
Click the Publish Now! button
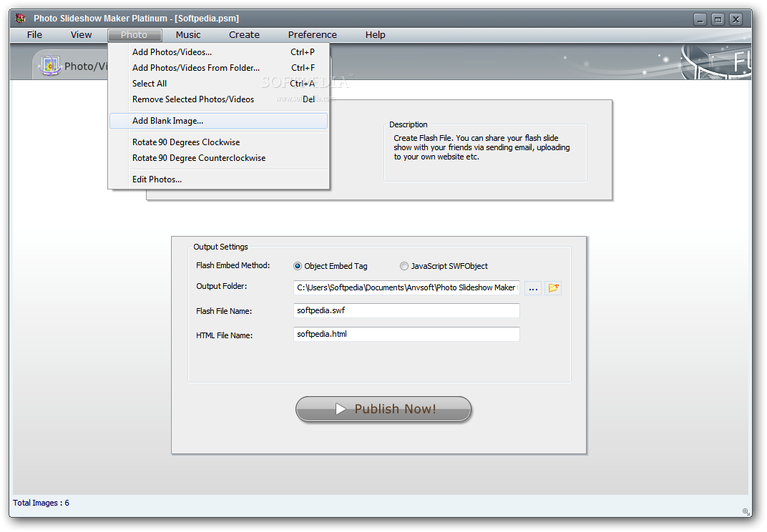coord(383,409)
